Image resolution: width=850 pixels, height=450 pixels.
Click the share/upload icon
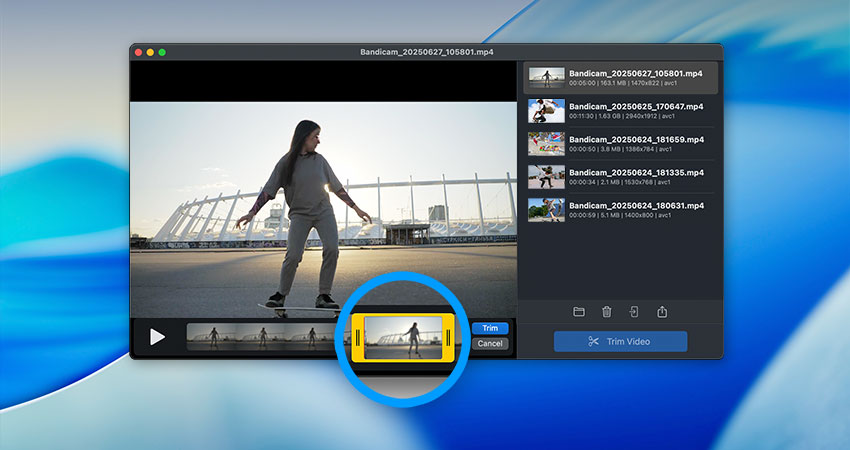pyautogui.click(x=662, y=312)
